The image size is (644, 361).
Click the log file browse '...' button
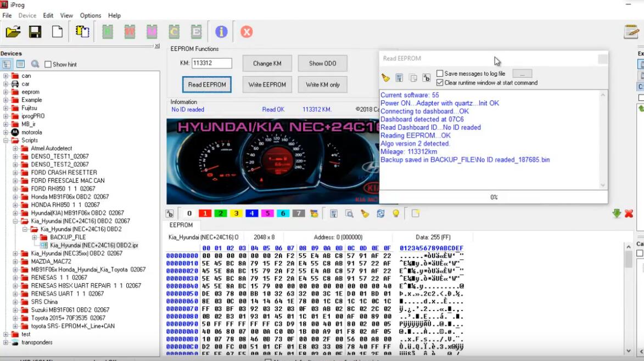point(522,74)
